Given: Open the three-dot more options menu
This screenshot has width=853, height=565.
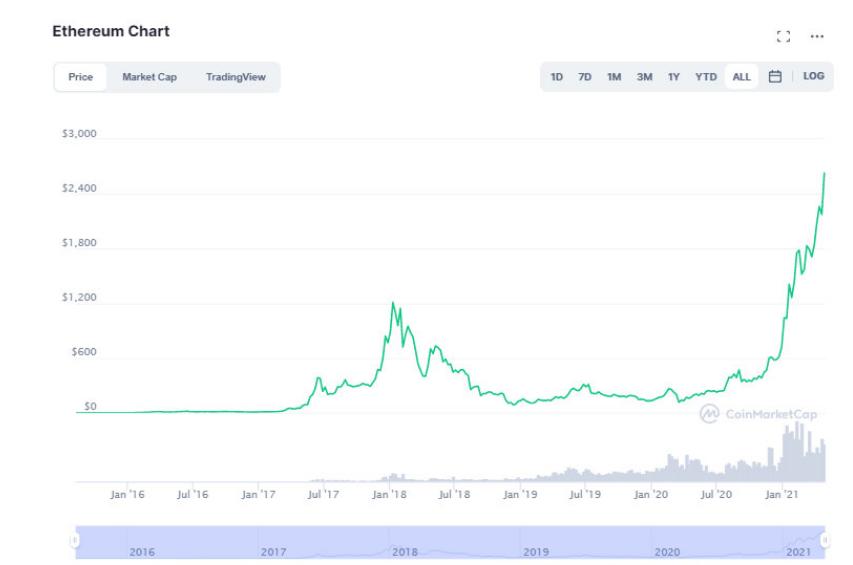Looking at the screenshot, I should click(x=817, y=36).
